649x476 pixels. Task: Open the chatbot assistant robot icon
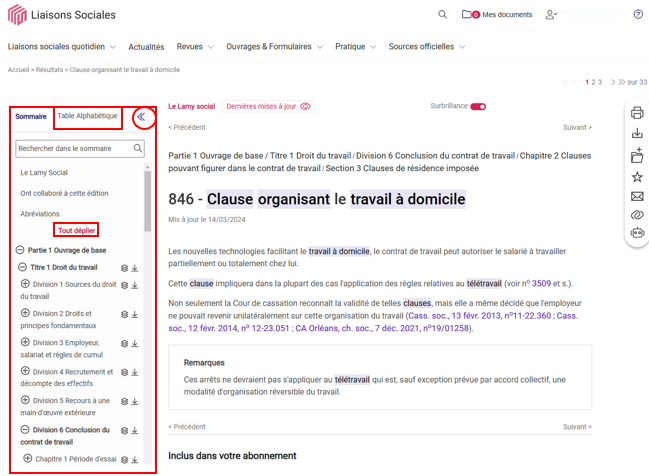click(637, 233)
